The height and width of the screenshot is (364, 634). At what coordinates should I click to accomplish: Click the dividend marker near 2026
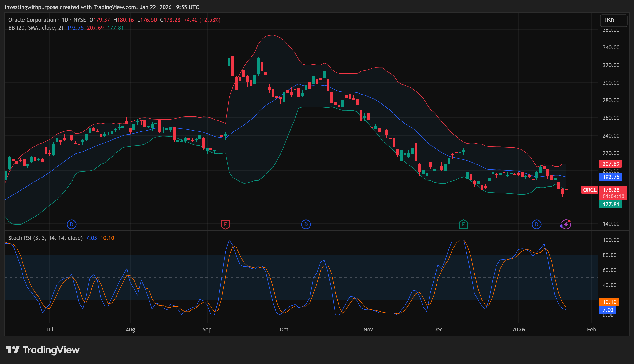click(536, 224)
